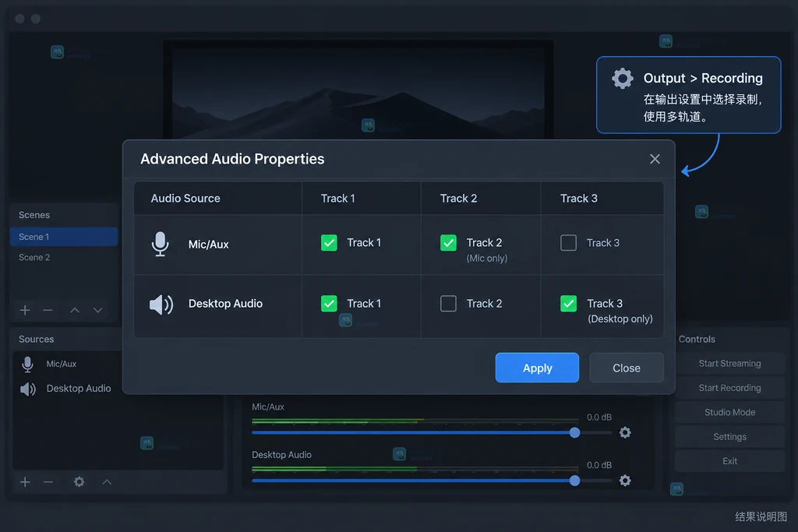Screen dimensions: 798x532
Task: Remove selected scene with minus icon
Action: pos(48,310)
